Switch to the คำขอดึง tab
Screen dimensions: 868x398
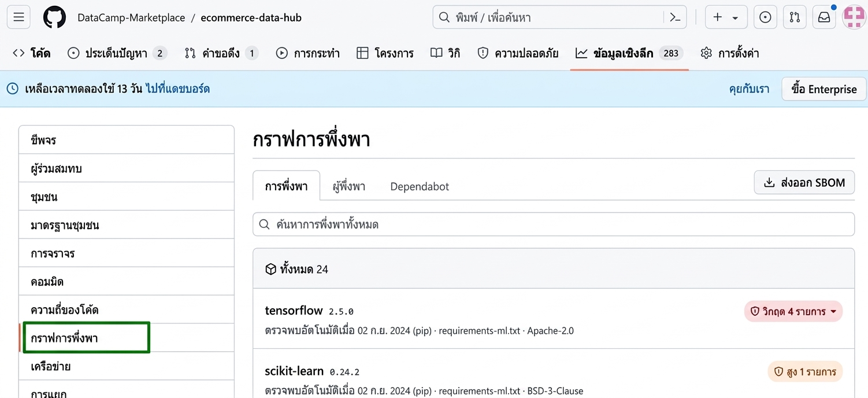click(221, 53)
